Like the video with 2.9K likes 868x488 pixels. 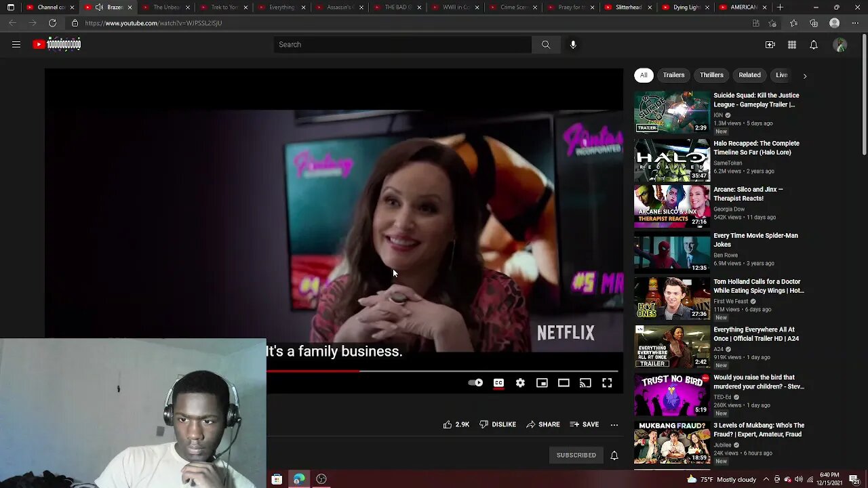coord(456,424)
